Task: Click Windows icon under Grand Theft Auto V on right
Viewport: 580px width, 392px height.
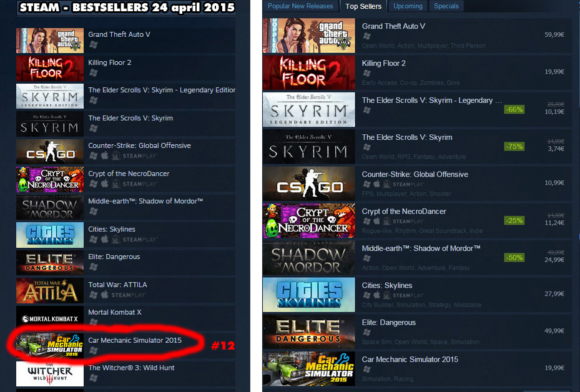Action: tap(366, 36)
